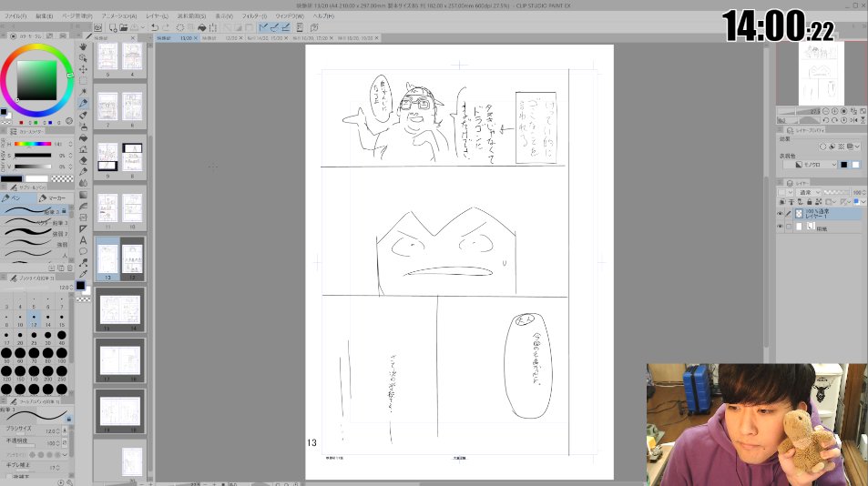Screen dimensions: 868x486
Task: Click the Scale/rotate transform icon
Action: [212, 27]
